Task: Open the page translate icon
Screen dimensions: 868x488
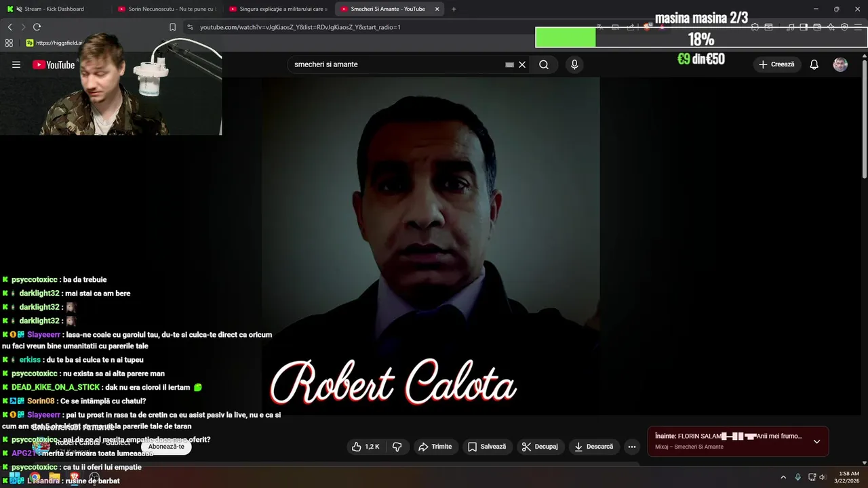Action: click(x=600, y=27)
